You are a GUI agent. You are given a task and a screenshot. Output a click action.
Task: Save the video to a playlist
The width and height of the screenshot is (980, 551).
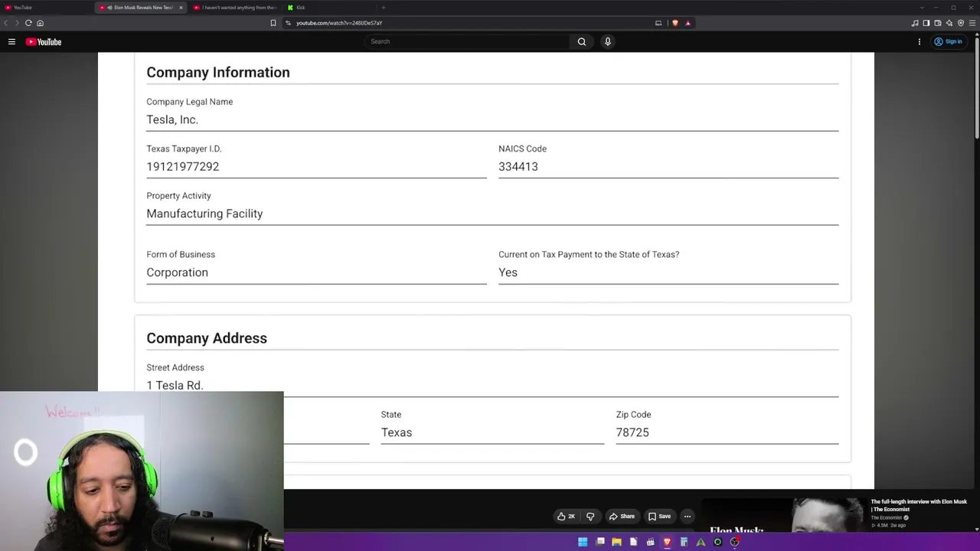click(x=659, y=517)
